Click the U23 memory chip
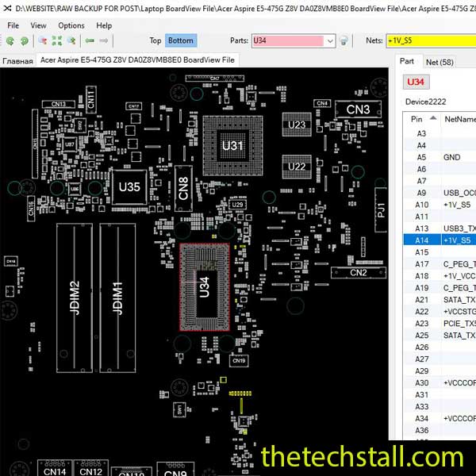Screen dimensions: 476x476 (x=297, y=125)
